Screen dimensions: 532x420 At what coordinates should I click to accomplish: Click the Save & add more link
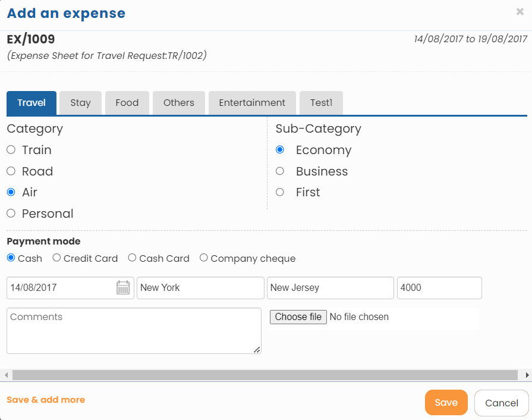coord(46,400)
